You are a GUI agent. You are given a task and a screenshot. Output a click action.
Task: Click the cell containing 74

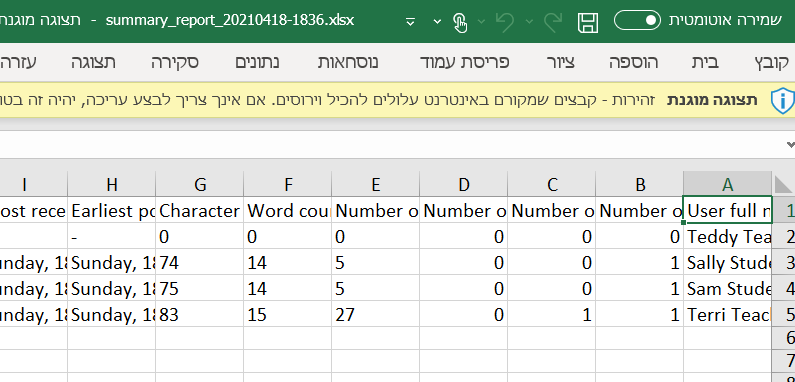click(200, 262)
